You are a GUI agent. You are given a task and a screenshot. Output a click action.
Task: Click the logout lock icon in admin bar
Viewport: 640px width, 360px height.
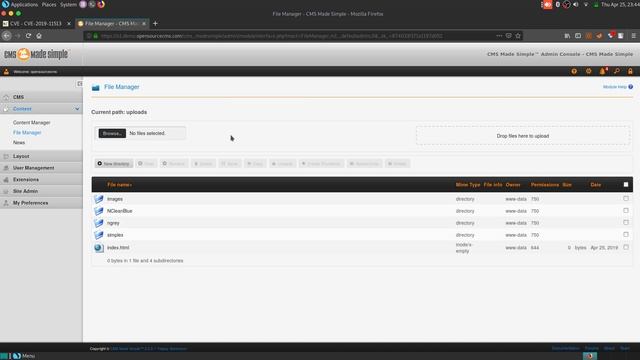[630, 71]
